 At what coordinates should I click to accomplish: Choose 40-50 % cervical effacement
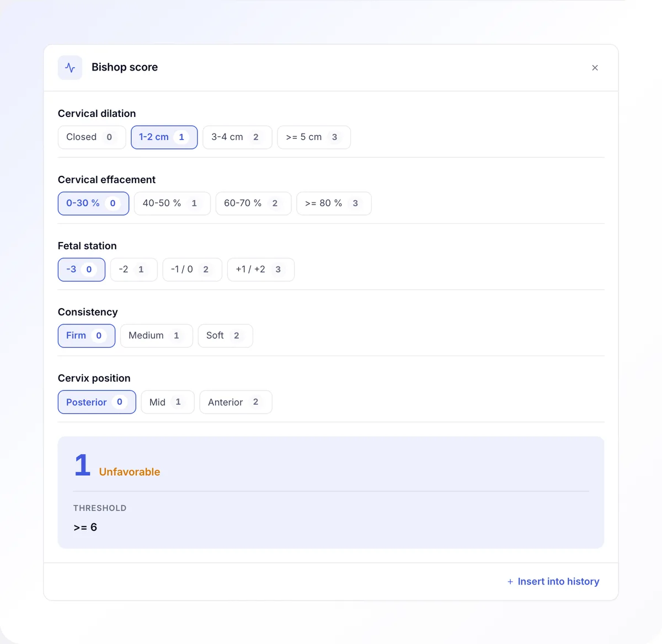[172, 203]
